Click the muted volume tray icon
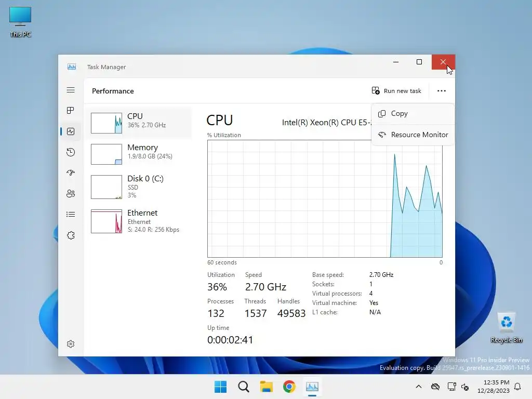Screen dimensions: 532x399 (x=465, y=387)
